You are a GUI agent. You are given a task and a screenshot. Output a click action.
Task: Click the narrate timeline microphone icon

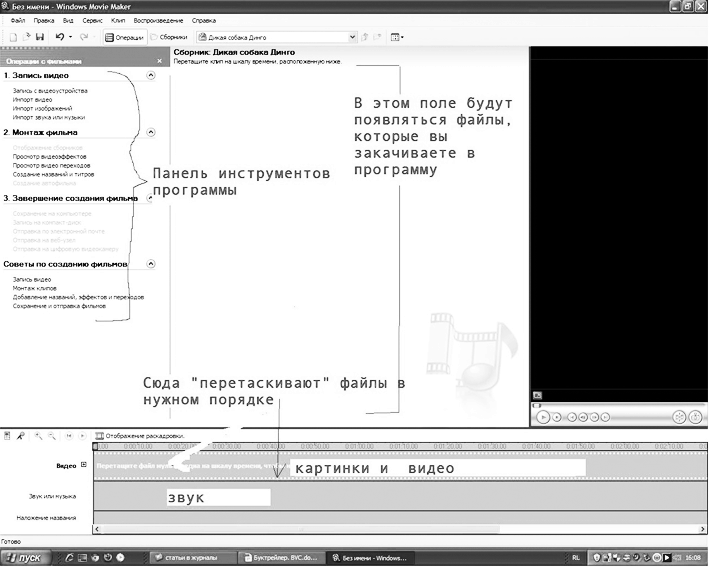[x=21, y=436]
